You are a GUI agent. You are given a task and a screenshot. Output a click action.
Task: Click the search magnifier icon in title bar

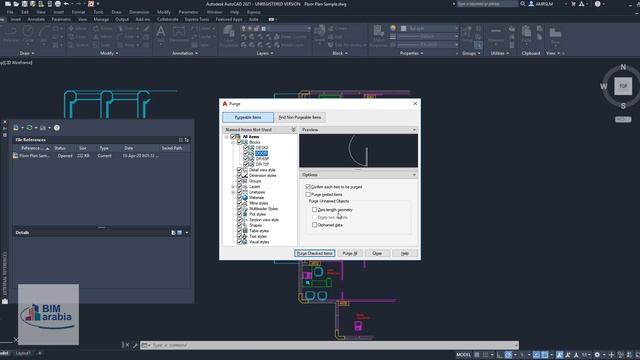click(x=523, y=4)
